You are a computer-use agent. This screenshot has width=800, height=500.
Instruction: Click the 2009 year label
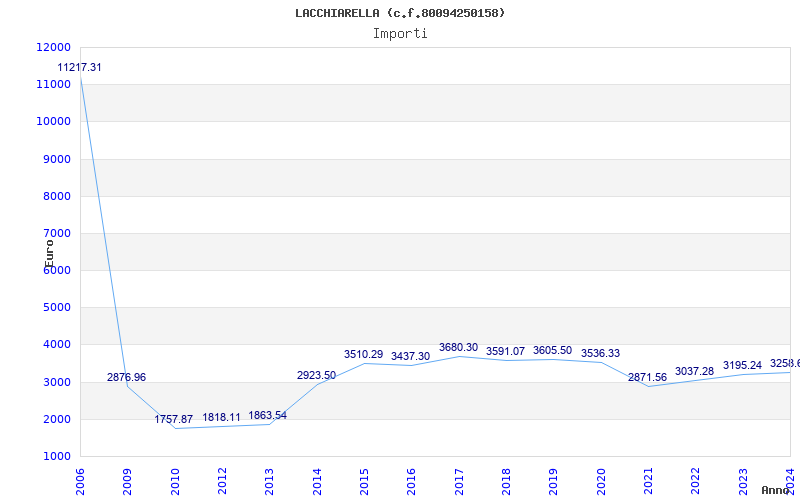pos(128,481)
